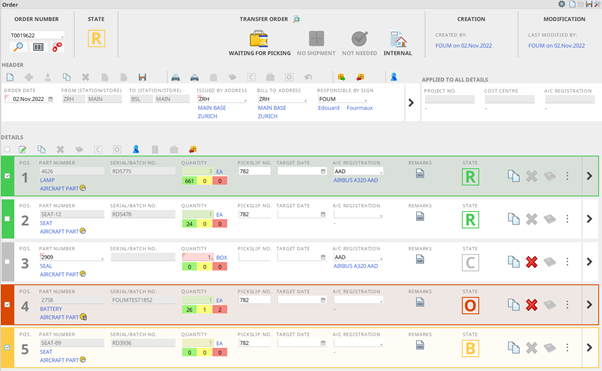Click the Internal house icon

click(398, 38)
